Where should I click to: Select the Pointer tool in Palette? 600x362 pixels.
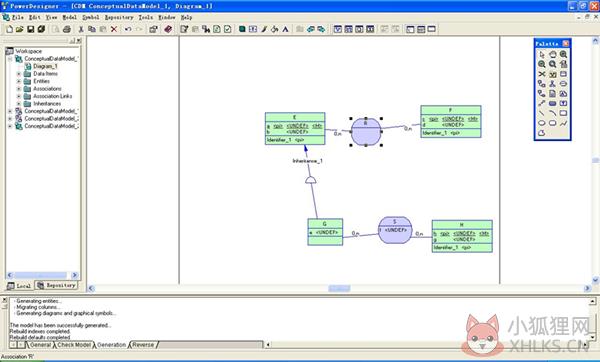(541, 55)
